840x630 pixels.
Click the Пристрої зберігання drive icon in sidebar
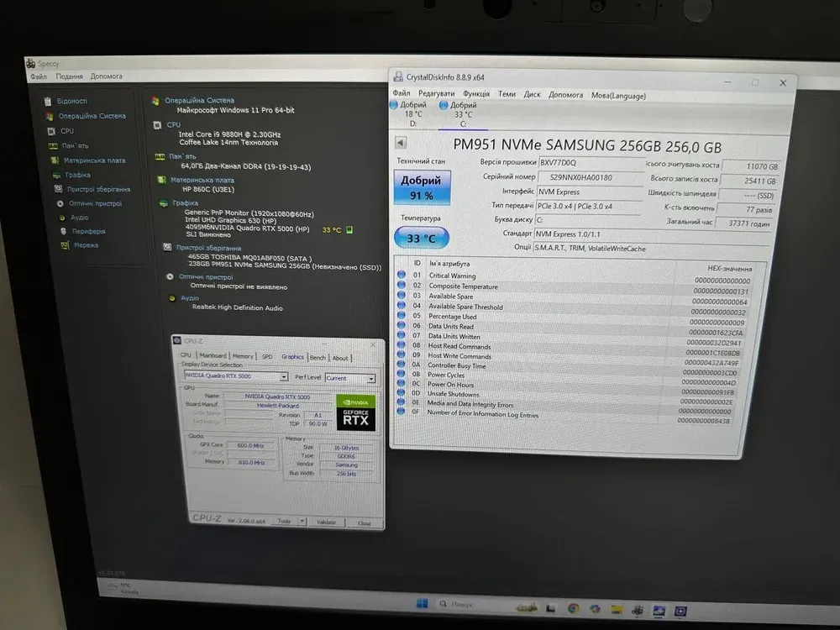point(59,189)
